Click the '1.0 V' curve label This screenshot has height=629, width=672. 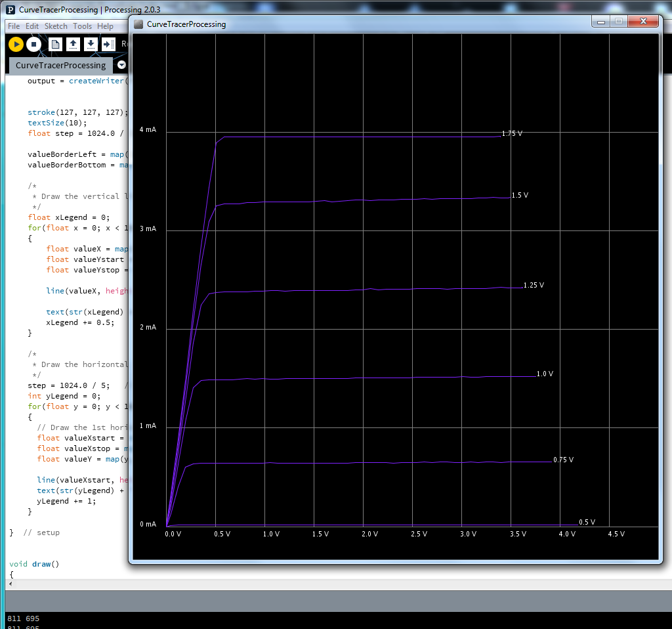tap(545, 374)
